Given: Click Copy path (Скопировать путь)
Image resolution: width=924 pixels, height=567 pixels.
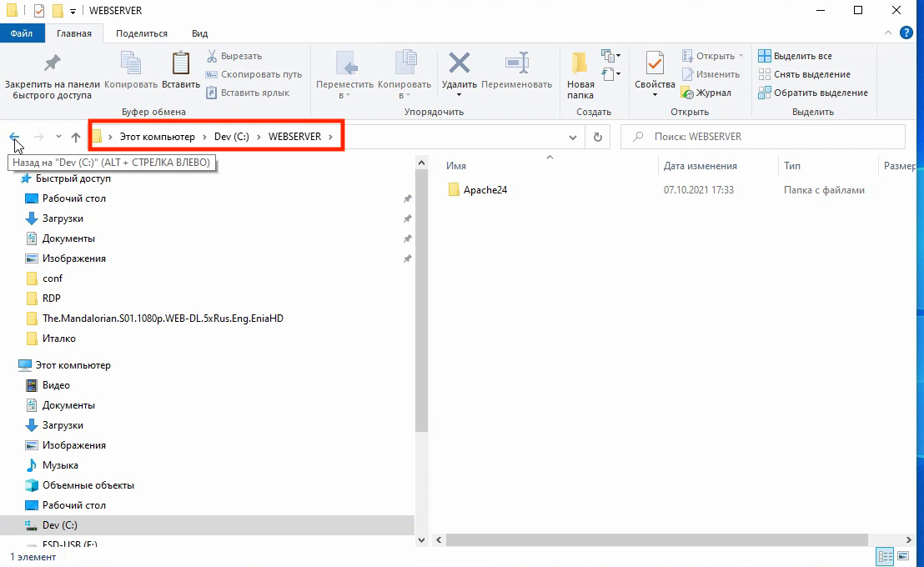Looking at the screenshot, I should coord(254,74).
